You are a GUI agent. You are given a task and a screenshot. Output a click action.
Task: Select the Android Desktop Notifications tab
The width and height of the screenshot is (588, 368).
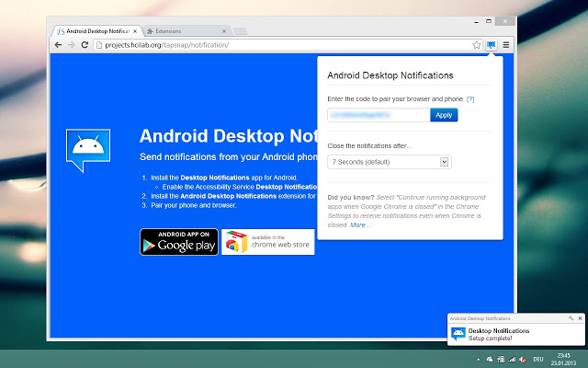[x=96, y=31]
